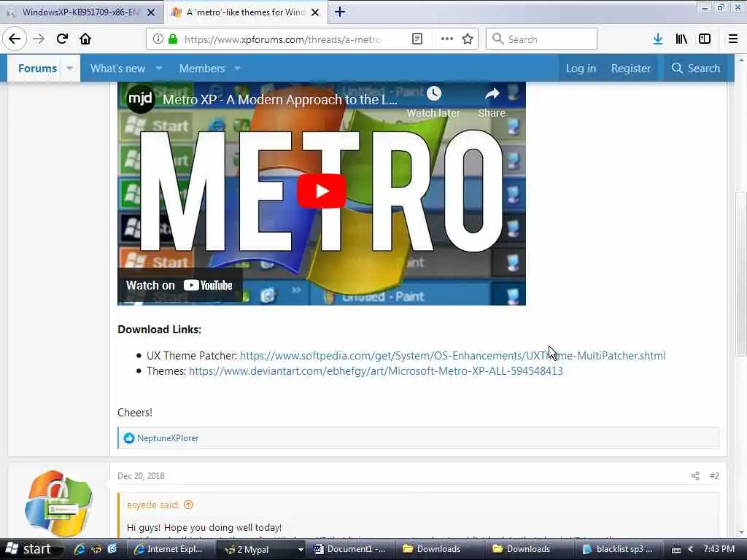747x560 pixels.
Task: Click the Log in link
Action: click(x=581, y=69)
